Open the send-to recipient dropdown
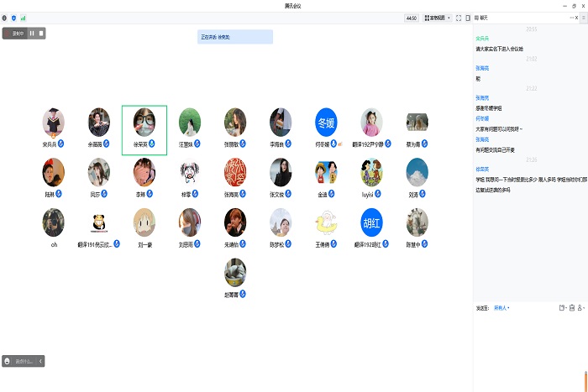 (x=501, y=308)
